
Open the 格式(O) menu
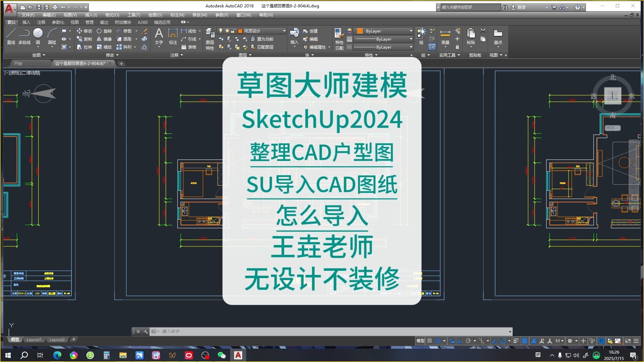click(x=112, y=15)
